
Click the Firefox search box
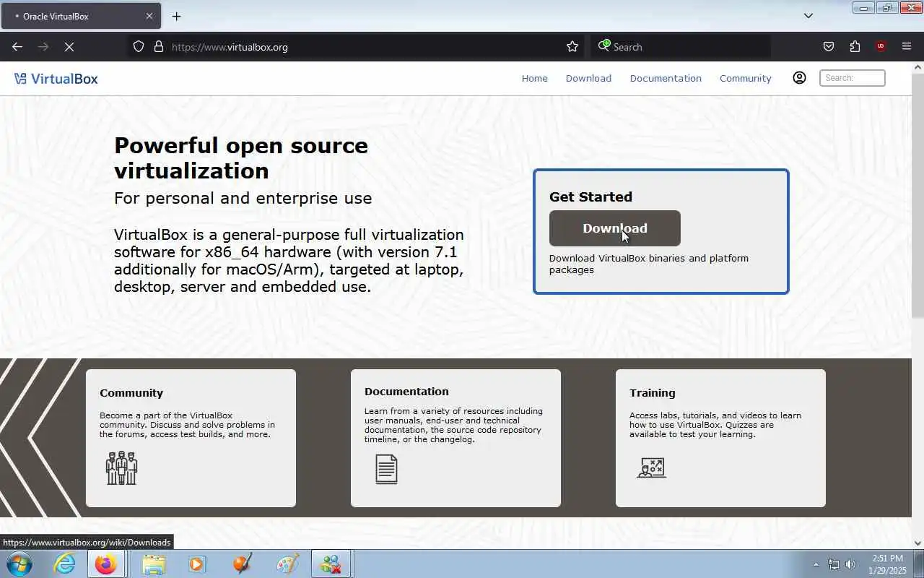click(x=681, y=47)
